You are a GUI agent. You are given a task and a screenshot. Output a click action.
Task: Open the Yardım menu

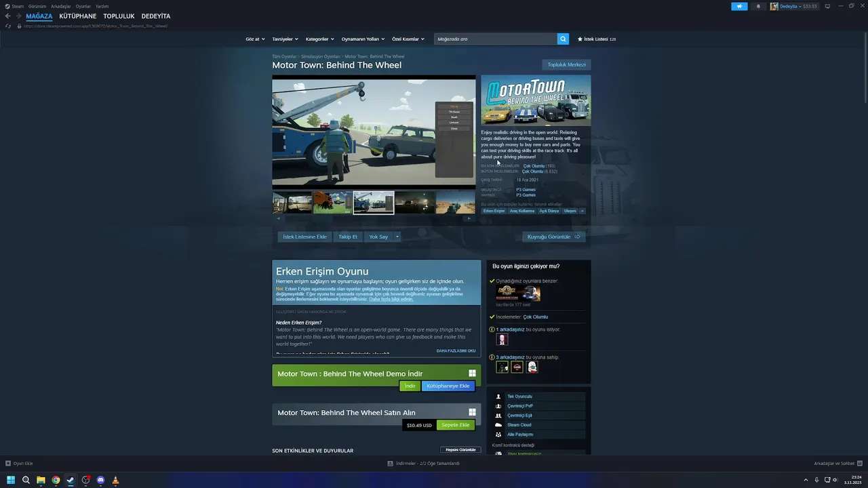coord(102,6)
